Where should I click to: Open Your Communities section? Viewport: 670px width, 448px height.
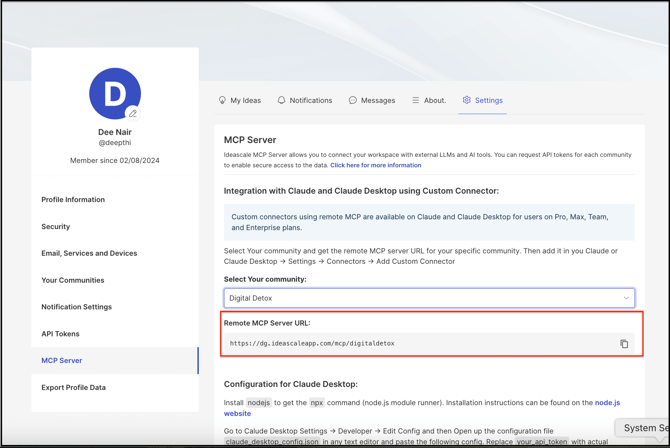[x=73, y=281]
